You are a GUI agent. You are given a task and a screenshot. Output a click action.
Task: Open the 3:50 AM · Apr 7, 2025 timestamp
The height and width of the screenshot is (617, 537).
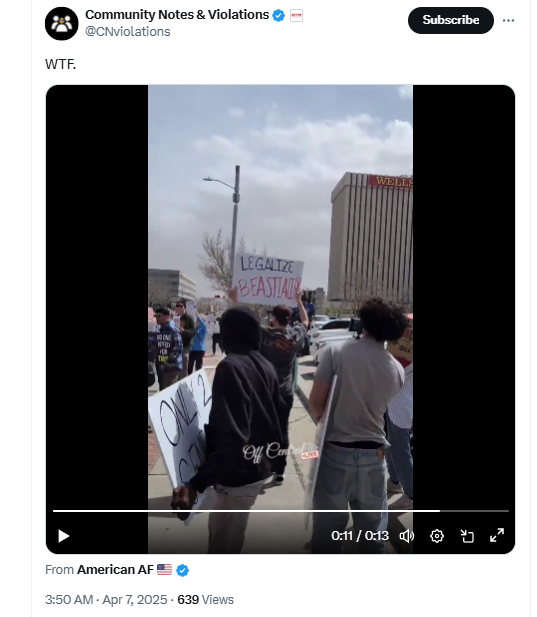(x=106, y=599)
